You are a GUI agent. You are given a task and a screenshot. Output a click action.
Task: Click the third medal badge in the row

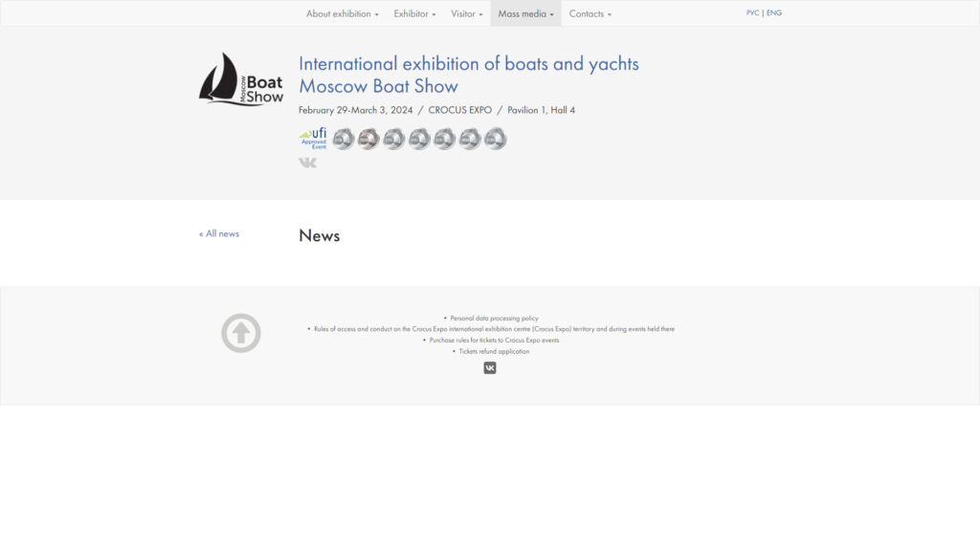(394, 139)
